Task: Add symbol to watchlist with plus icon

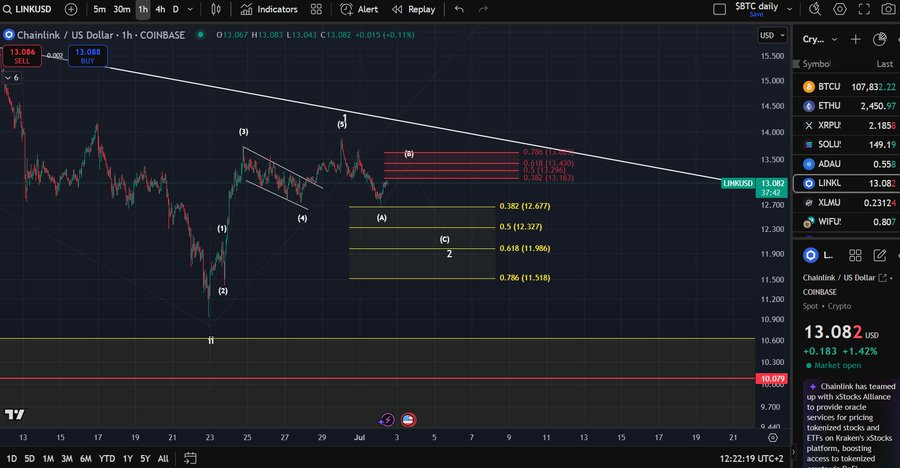Action: coord(856,39)
